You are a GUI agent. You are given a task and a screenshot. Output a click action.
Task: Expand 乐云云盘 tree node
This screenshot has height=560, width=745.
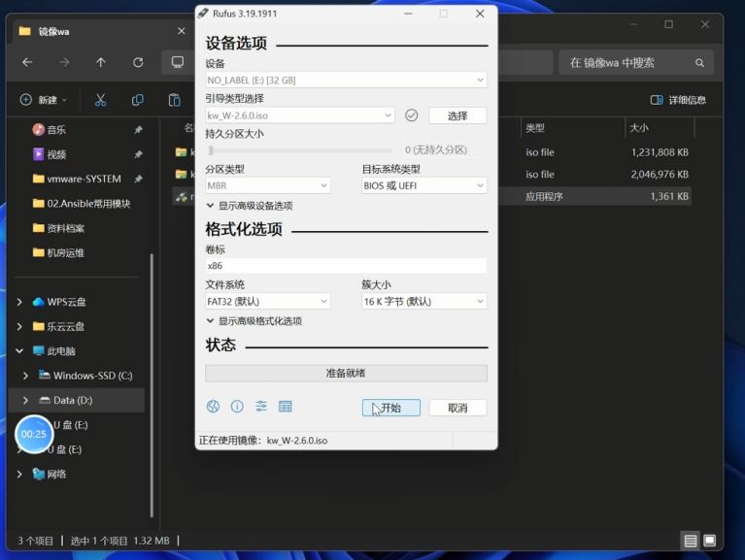tap(19, 326)
